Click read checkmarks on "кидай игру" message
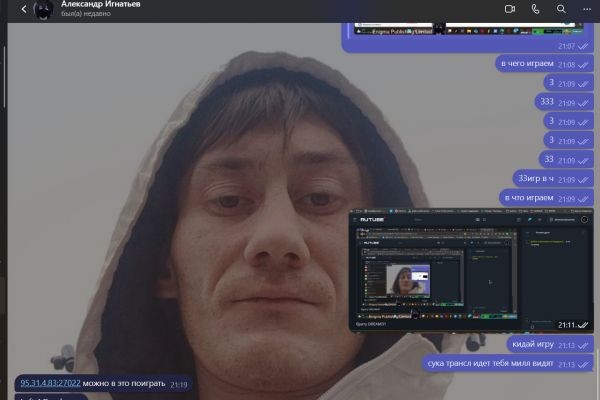The width and height of the screenshot is (600, 400). (x=582, y=346)
